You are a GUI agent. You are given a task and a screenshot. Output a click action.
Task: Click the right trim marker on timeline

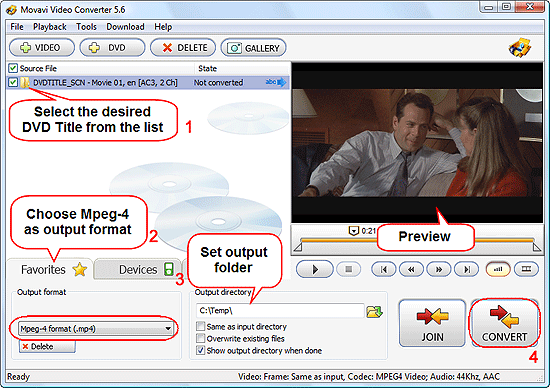537,247
